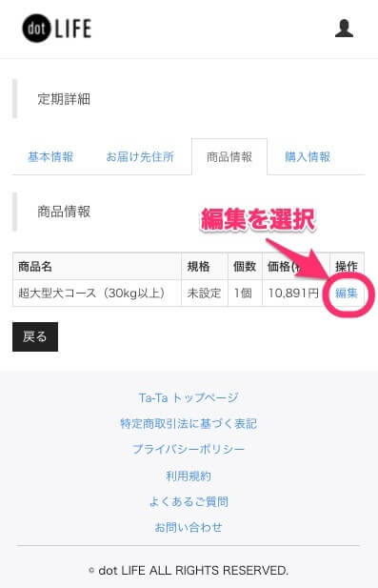Image resolution: width=378 pixels, height=588 pixels.
Task: Click the 操作 column header
Action: point(347,266)
